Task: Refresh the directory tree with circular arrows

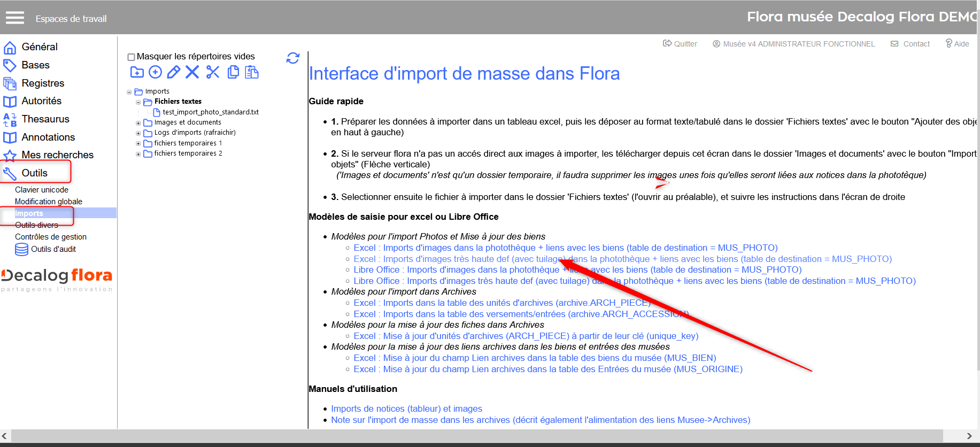Action: (293, 58)
